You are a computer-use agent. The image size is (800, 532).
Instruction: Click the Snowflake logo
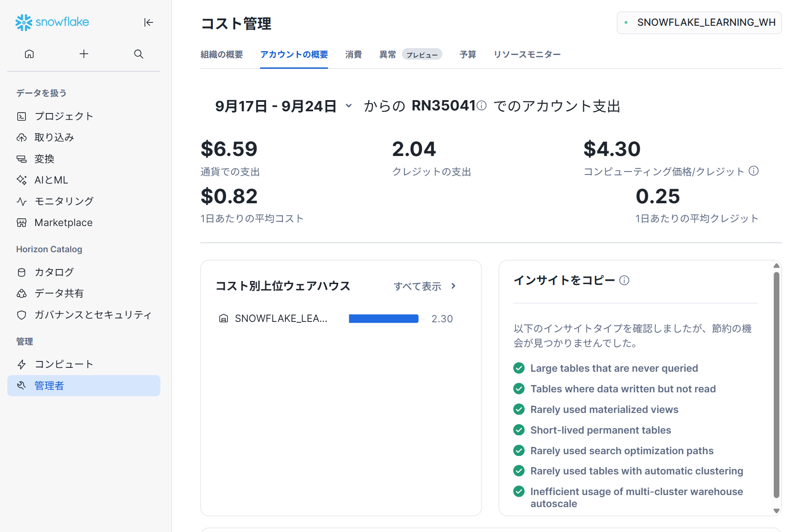52,22
